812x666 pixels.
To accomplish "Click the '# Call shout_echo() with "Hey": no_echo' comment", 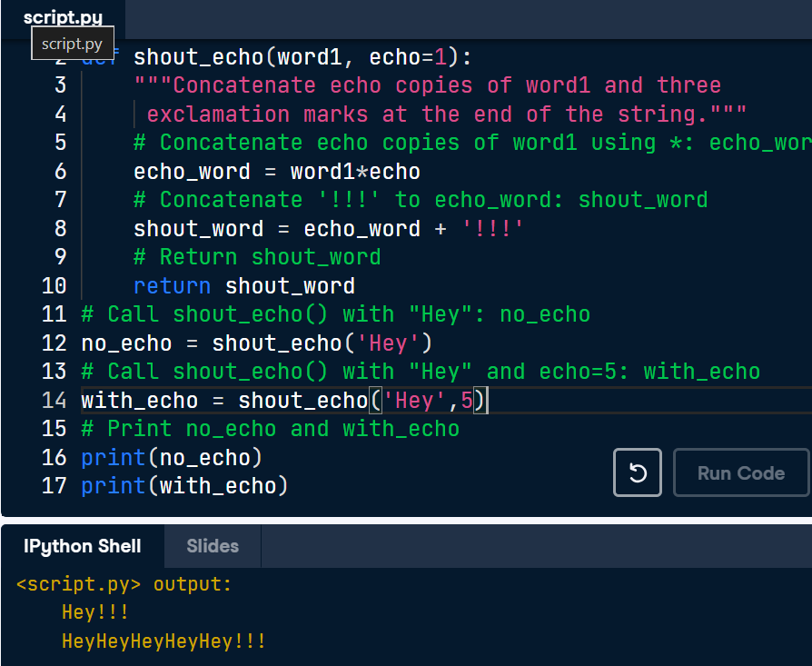I will [335, 314].
